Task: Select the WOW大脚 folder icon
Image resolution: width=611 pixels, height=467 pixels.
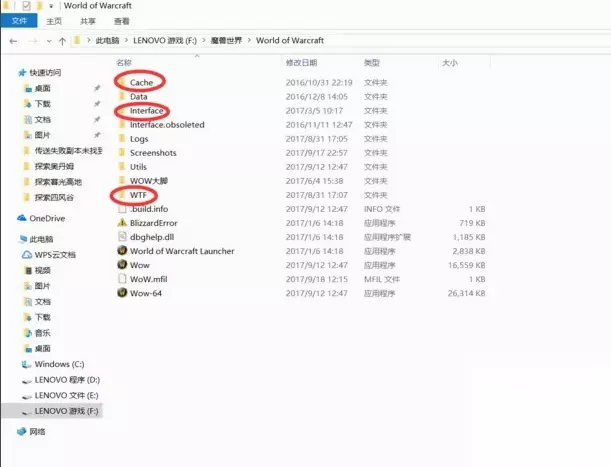Action: 122,180
